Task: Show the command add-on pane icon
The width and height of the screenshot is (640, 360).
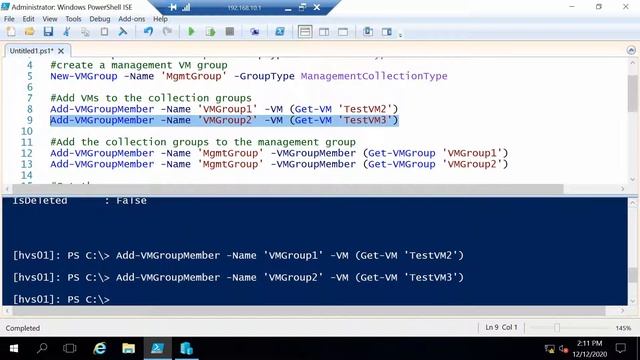Action: click(387, 32)
